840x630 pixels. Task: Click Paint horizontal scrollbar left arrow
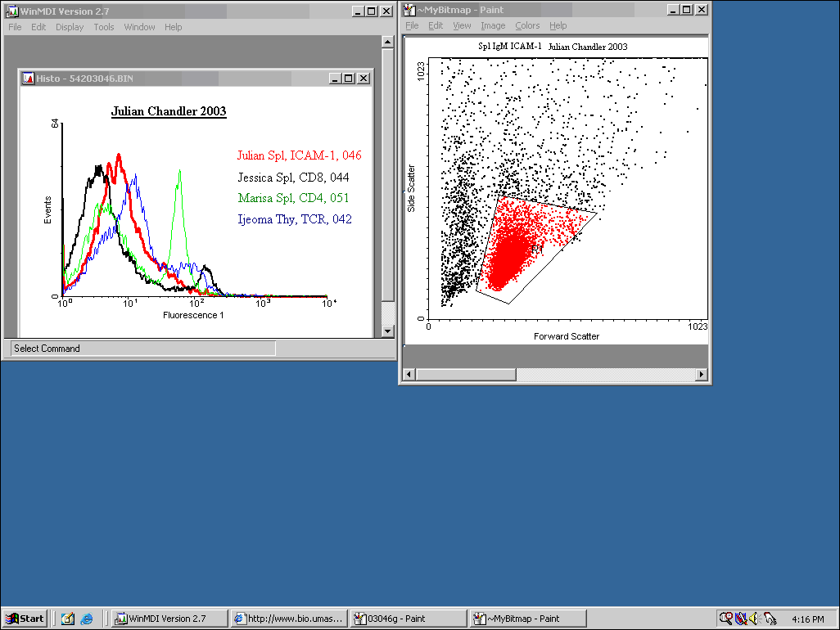click(x=410, y=375)
